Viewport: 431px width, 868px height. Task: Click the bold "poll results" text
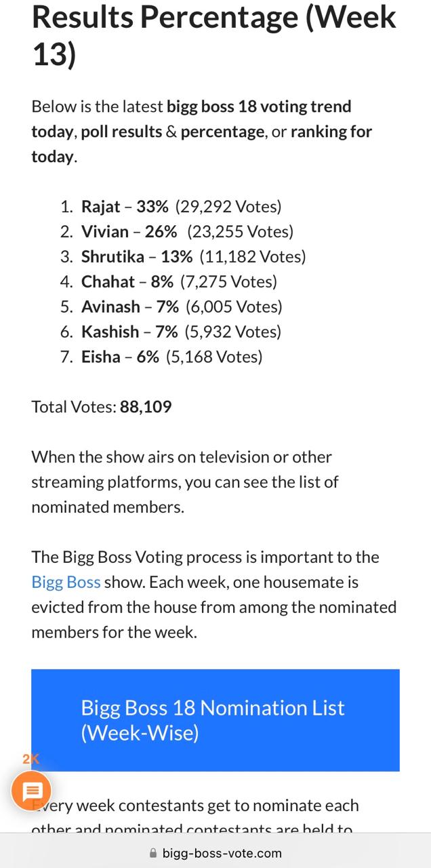click(121, 132)
